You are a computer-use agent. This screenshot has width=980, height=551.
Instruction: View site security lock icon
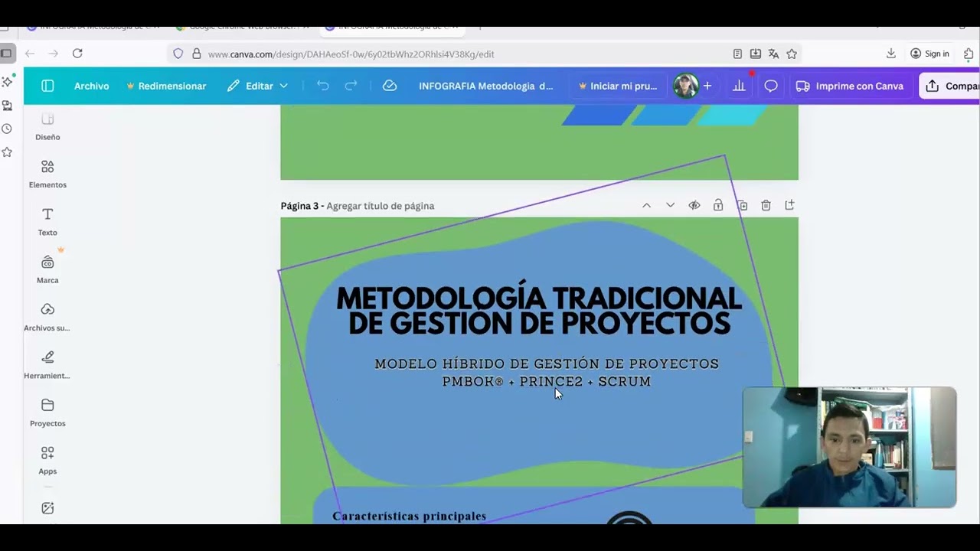pyautogui.click(x=196, y=54)
